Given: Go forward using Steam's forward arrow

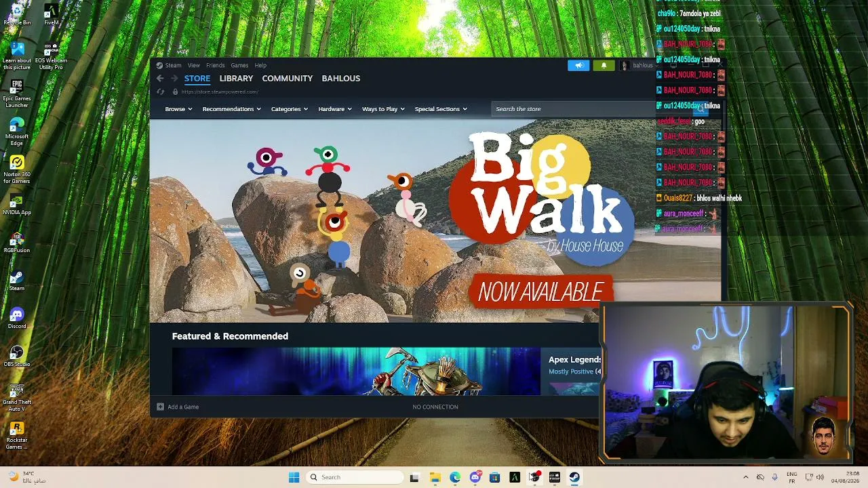Looking at the screenshot, I should 174,79.
